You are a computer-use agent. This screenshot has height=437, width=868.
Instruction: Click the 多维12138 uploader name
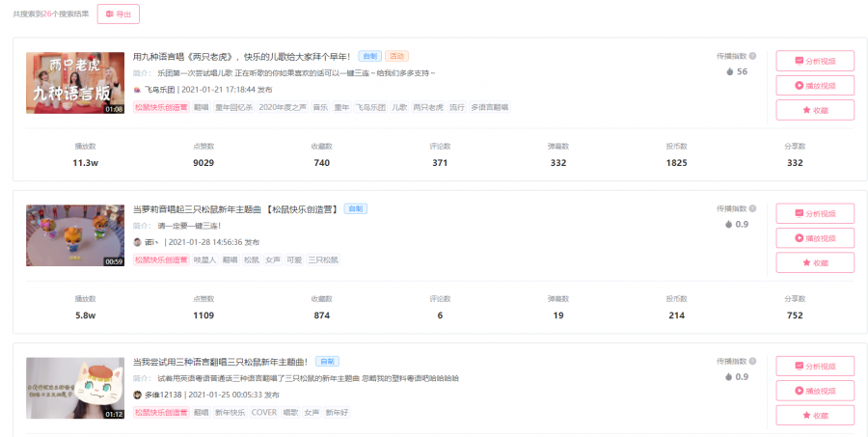pyautogui.click(x=163, y=395)
